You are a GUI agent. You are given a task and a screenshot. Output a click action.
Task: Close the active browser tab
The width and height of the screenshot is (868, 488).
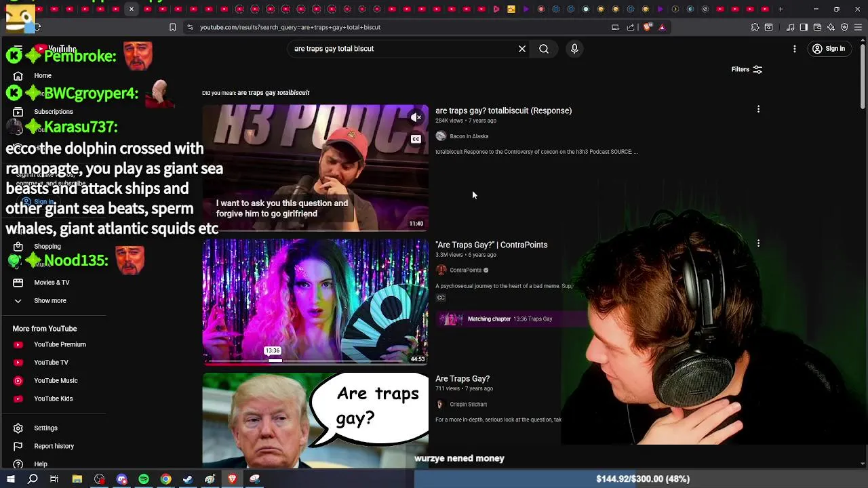[132, 9]
